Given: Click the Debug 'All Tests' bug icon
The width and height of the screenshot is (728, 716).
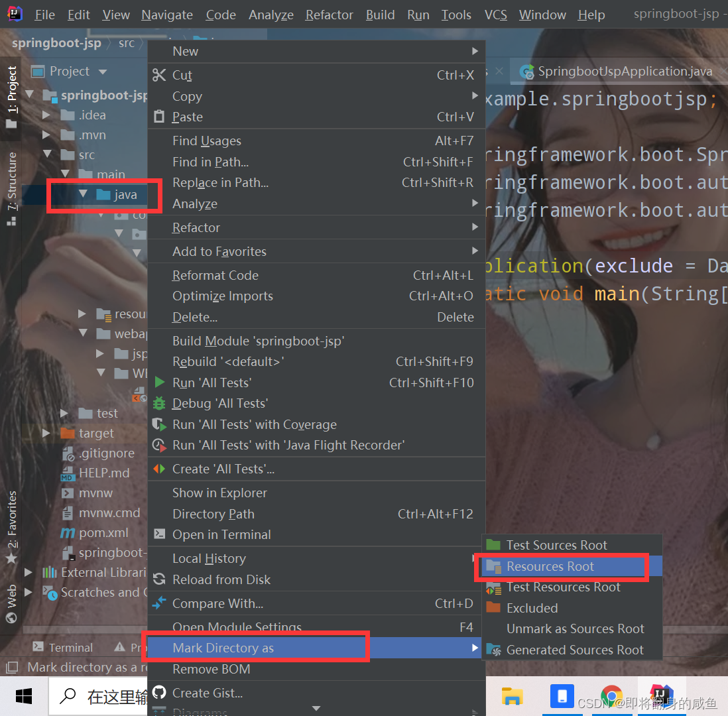Looking at the screenshot, I should tap(159, 403).
